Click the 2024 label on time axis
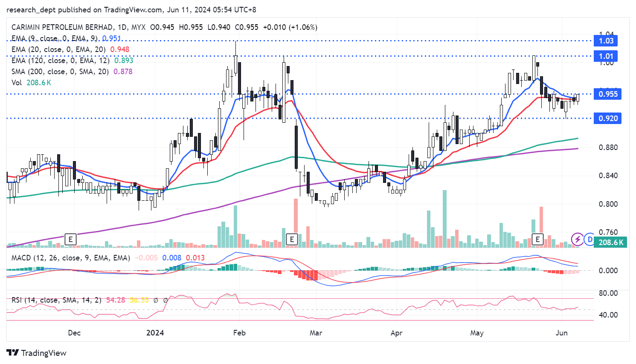 (x=155, y=333)
